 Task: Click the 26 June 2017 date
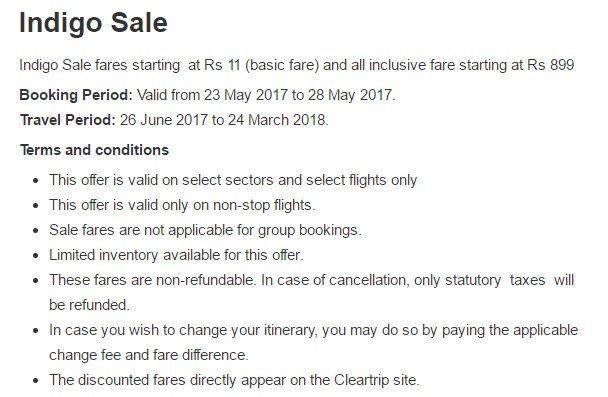tap(164, 120)
